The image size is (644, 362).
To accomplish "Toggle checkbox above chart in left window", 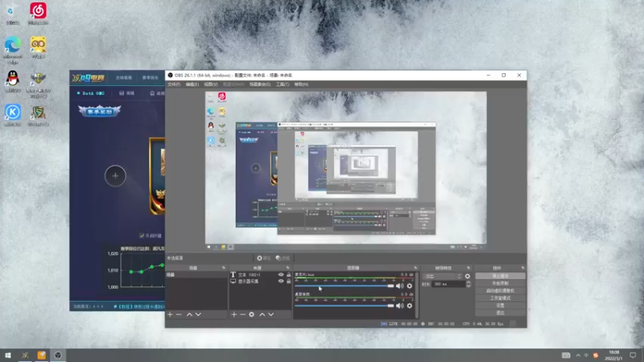I will pyautogui.click(x=142, y=236).
